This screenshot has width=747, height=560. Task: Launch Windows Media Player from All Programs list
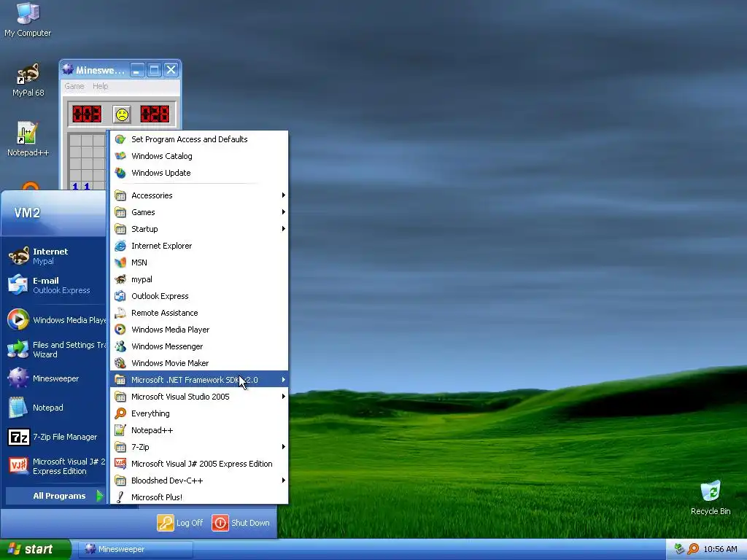199,330
